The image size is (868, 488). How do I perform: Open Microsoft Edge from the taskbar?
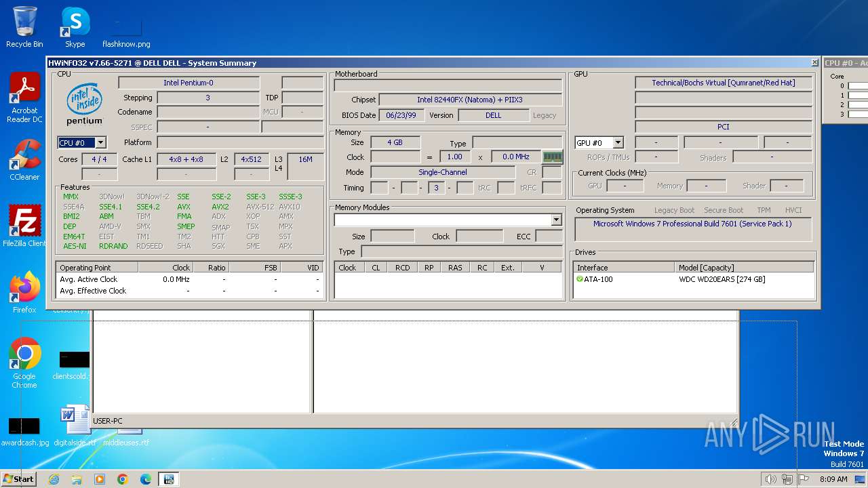point(146,479)
